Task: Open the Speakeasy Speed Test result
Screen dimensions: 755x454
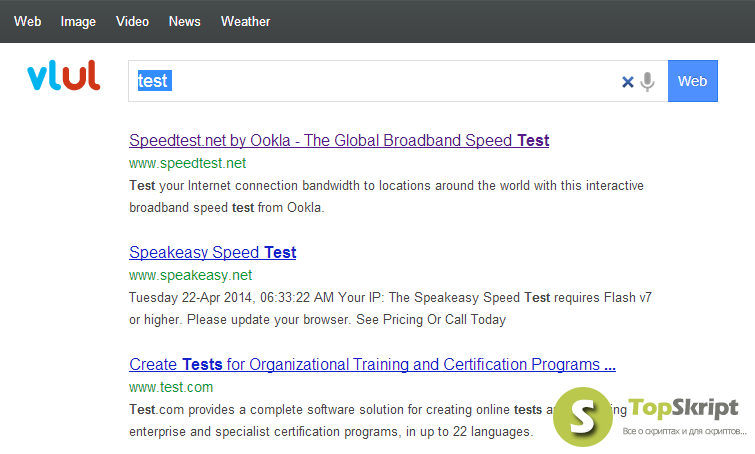Action: pos(212,252)
